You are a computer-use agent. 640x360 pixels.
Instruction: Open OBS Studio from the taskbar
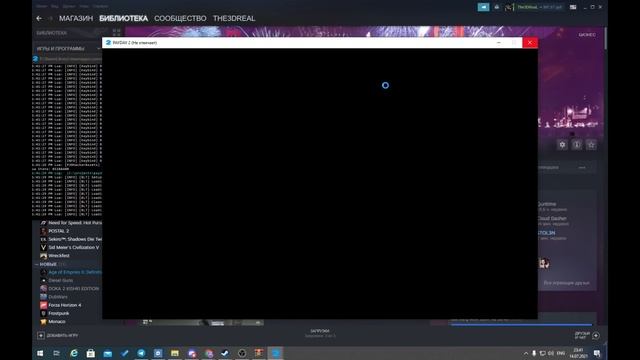coord(242,353)
